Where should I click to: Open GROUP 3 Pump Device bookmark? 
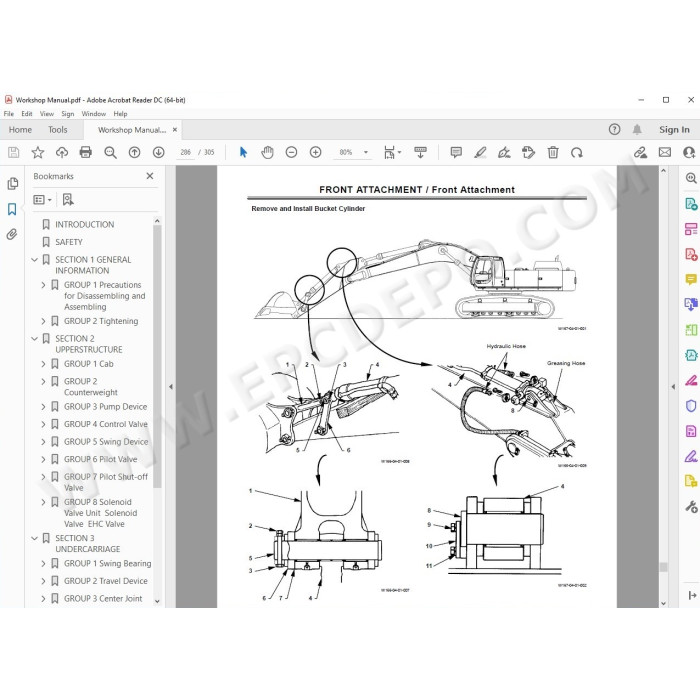[x=105, y=407]
